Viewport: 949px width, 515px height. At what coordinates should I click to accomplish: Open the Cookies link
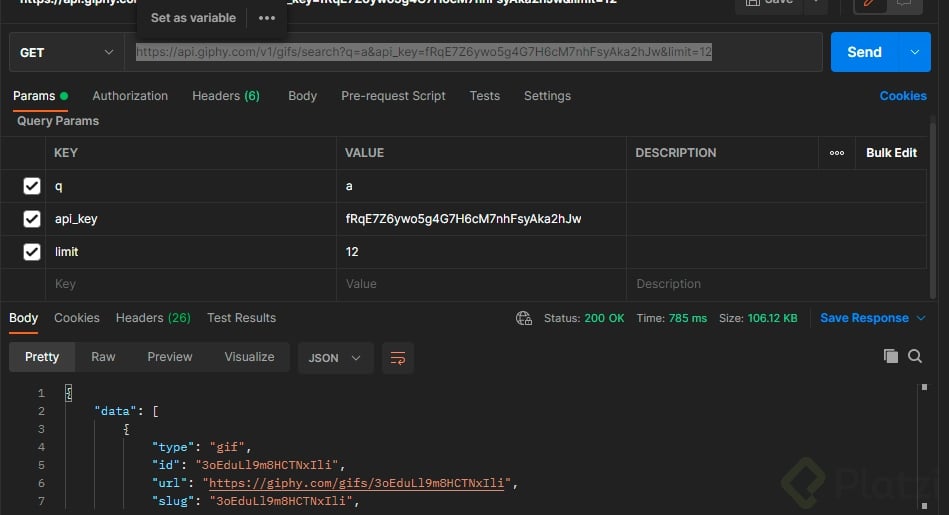[x=903, y=96]
